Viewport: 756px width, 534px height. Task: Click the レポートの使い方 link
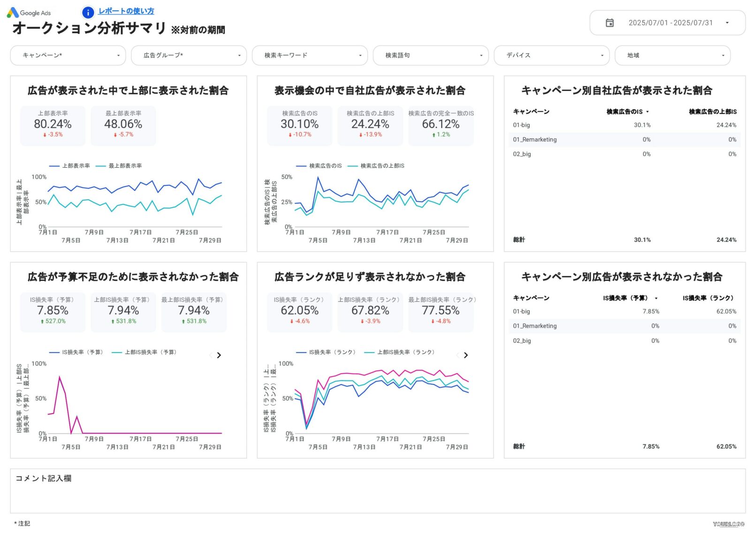click(126, 11)
